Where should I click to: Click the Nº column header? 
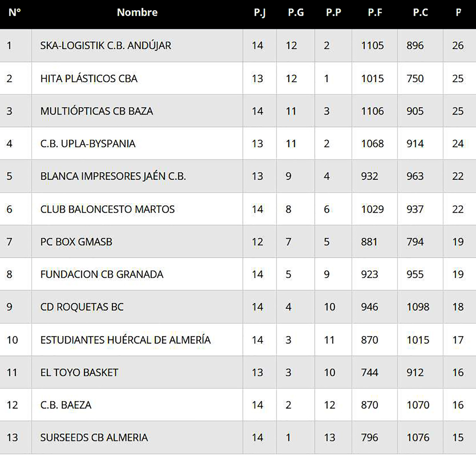[15, 13]
